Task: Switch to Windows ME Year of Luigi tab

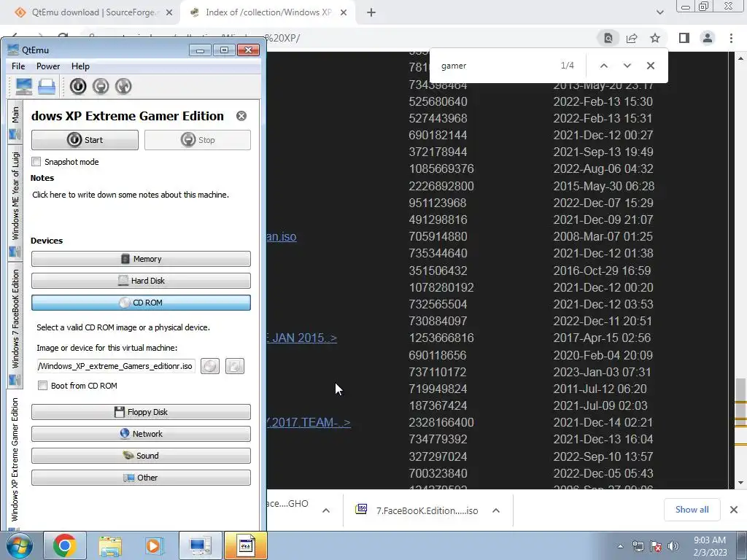Action: (x=15, y=203)
